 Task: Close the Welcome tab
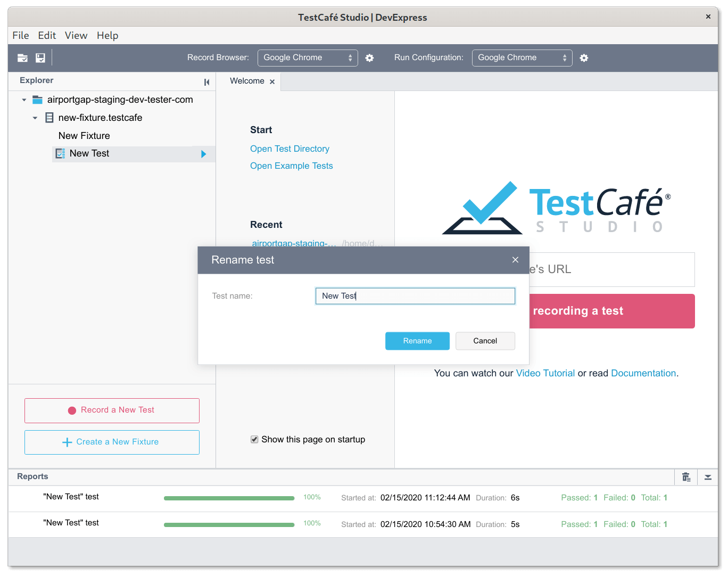point(272,82)
